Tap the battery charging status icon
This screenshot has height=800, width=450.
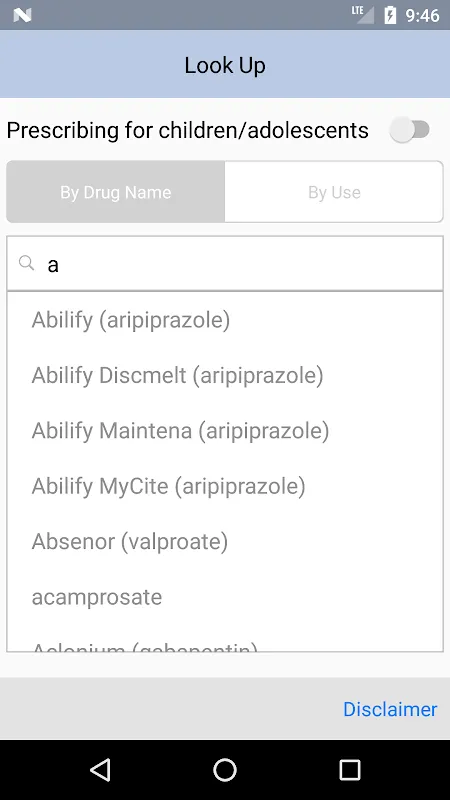click(390, 15)
